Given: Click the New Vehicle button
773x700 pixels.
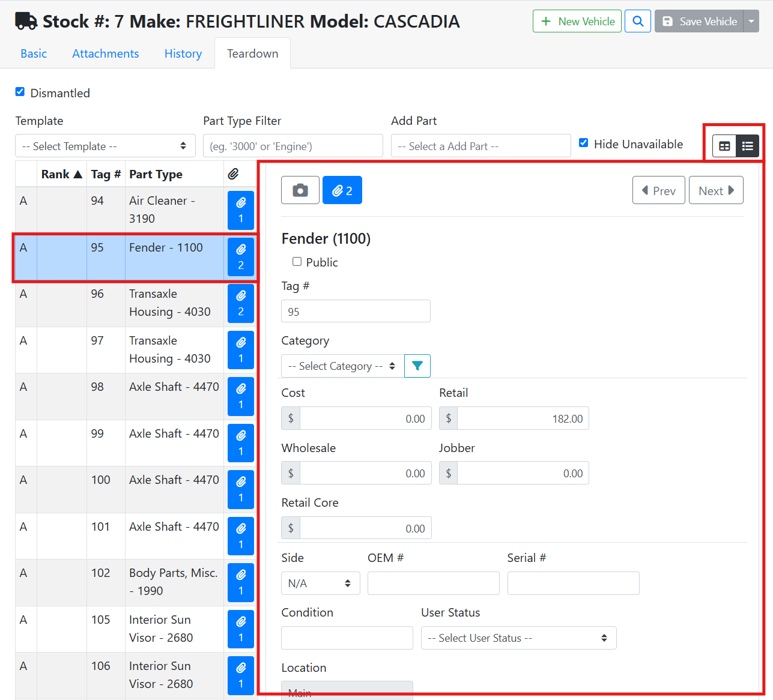Looking at the screenshot, I should click(x=577, y=21).
